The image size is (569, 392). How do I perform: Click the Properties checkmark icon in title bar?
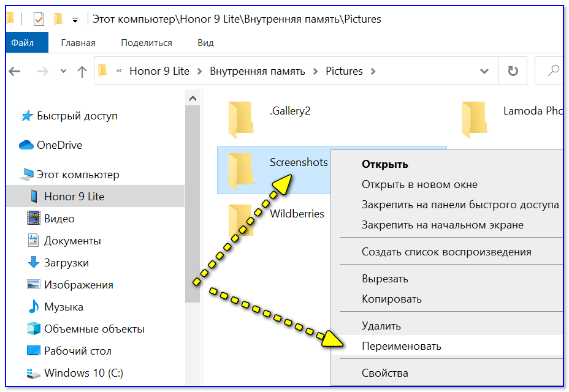click(39, 19)
